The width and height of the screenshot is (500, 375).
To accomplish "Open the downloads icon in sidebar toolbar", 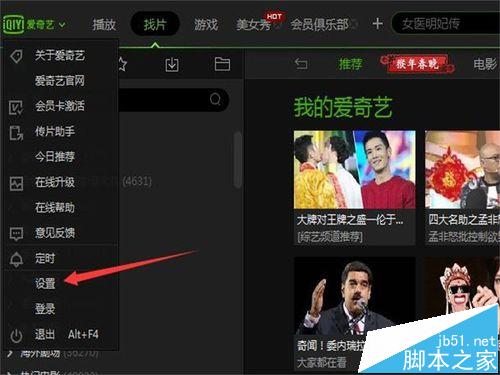I will [172, 64].
